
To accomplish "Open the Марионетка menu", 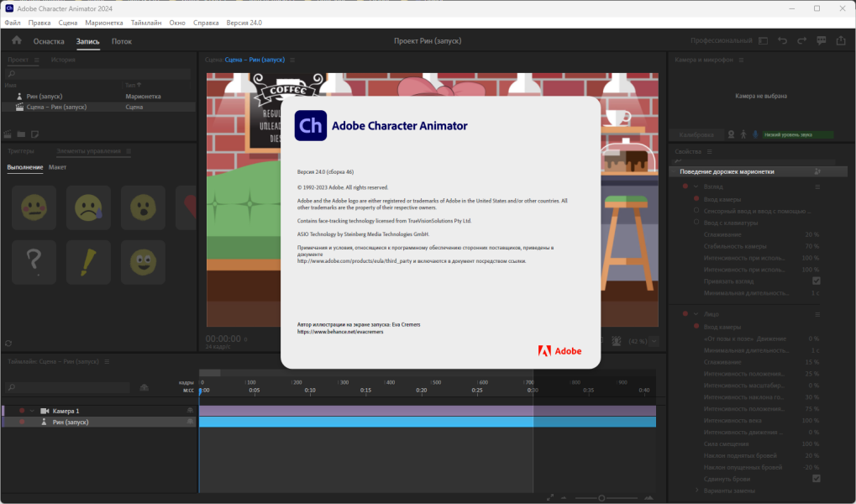I will (x=103, y=23).
